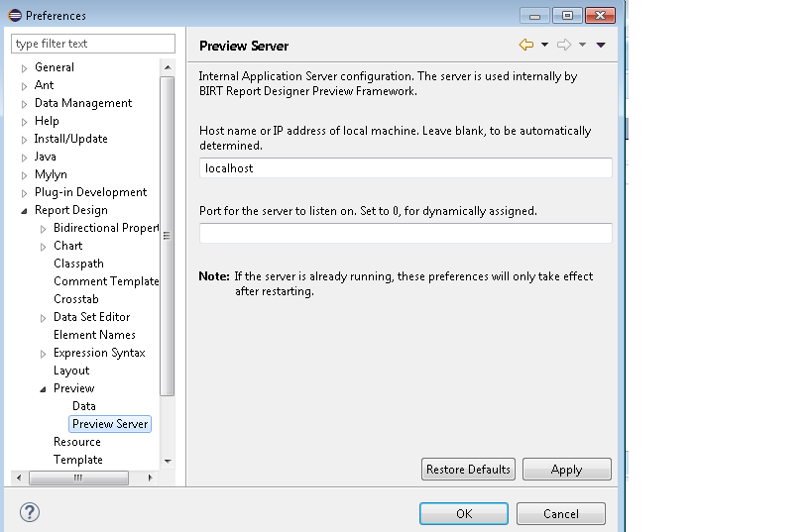Expand the Java tree node

tap(24, 158)
